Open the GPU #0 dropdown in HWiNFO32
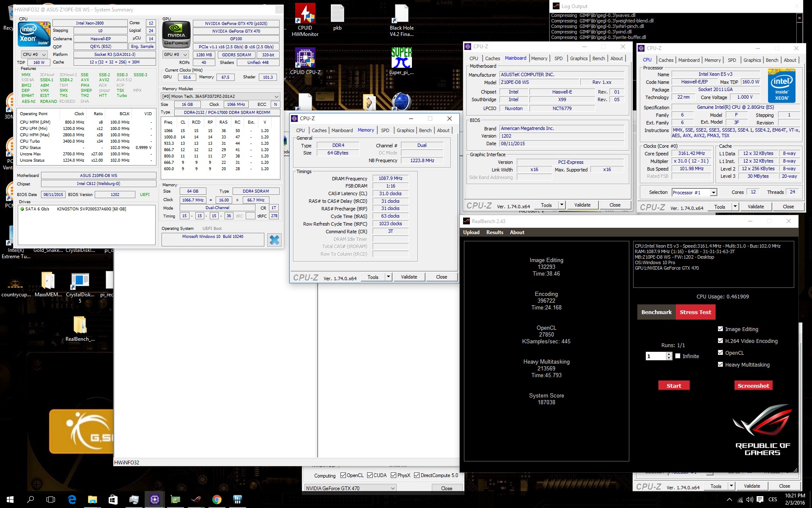Image resolution: width=812 pixels, height=508 pixels. [x=176, y=54]
